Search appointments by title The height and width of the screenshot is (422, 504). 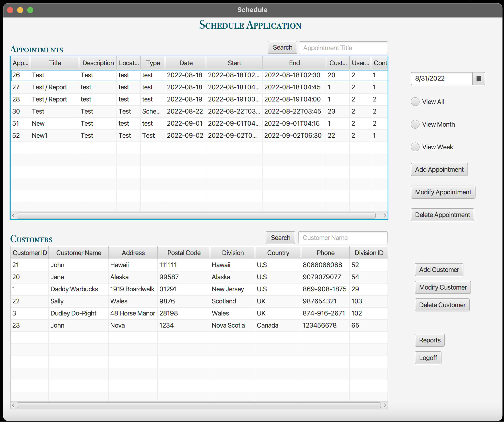(282, 47)
